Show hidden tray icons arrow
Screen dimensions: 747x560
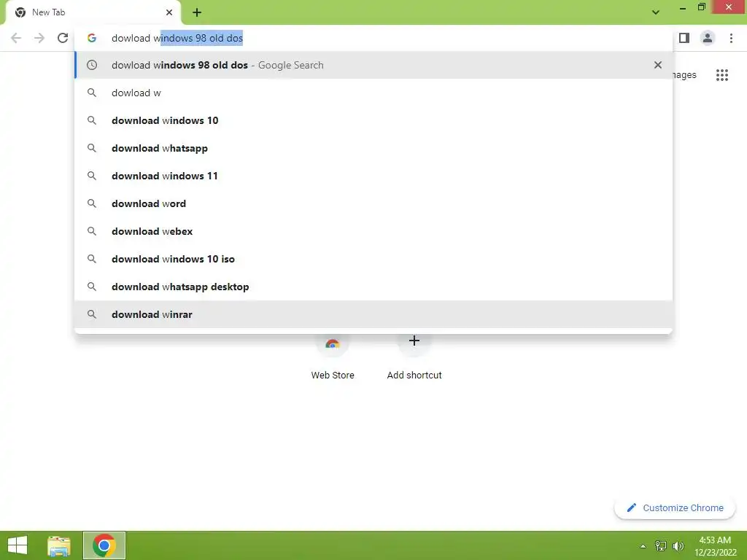643,546
